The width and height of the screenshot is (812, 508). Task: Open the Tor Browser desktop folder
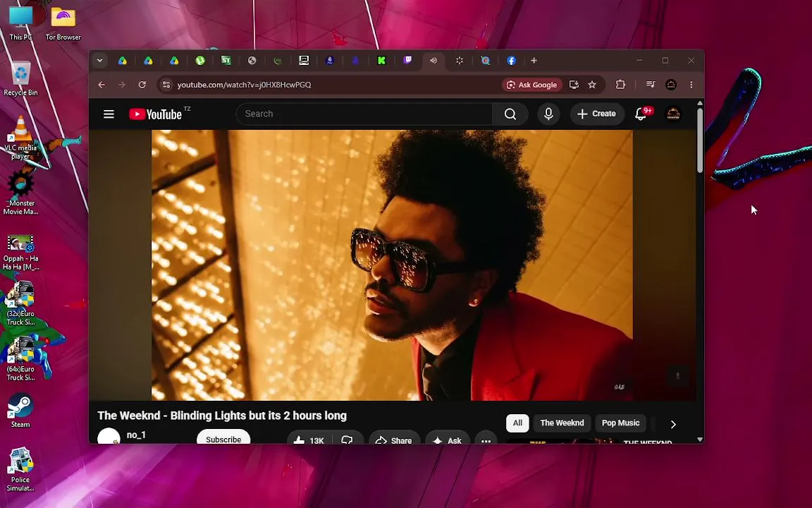pos(63,23)
